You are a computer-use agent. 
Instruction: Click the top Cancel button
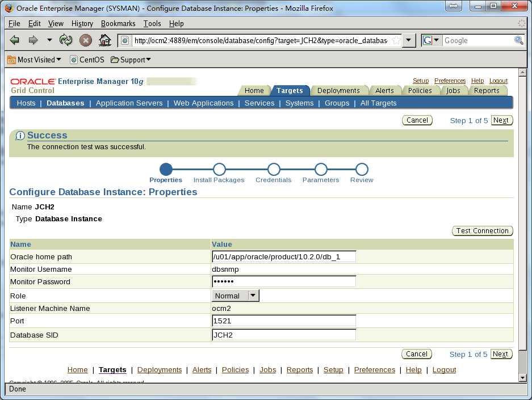point(417,120)
